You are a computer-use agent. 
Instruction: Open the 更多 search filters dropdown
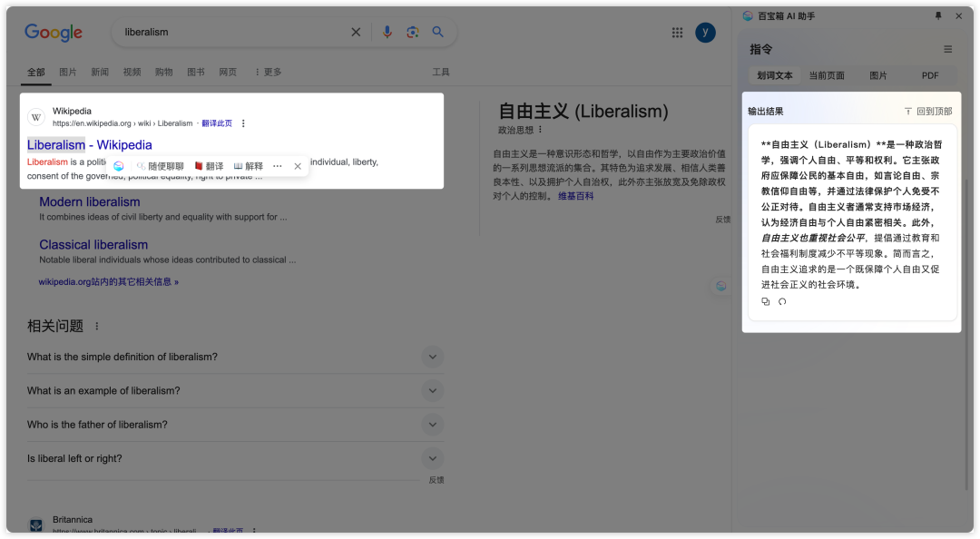(x=268, y=73)
